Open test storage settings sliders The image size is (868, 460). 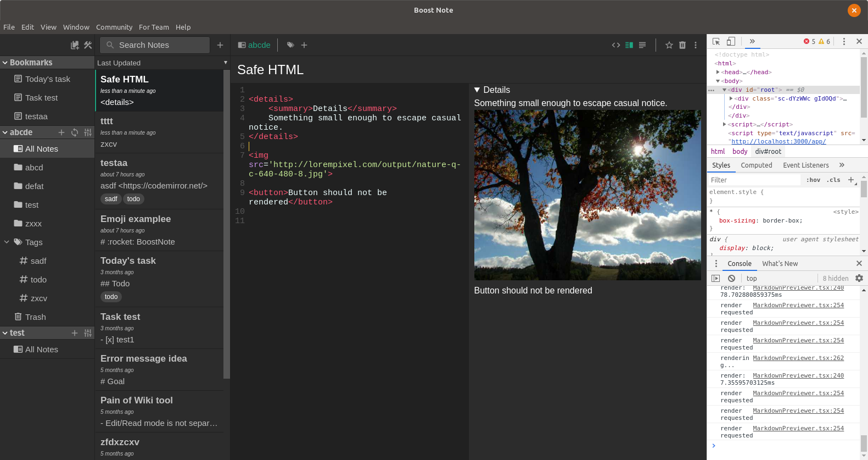88,333
